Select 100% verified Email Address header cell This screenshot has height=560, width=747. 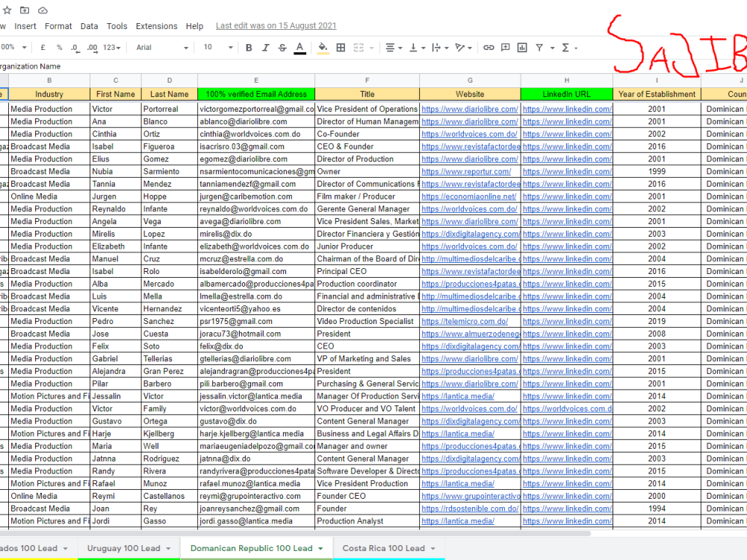tap(255, 94)
